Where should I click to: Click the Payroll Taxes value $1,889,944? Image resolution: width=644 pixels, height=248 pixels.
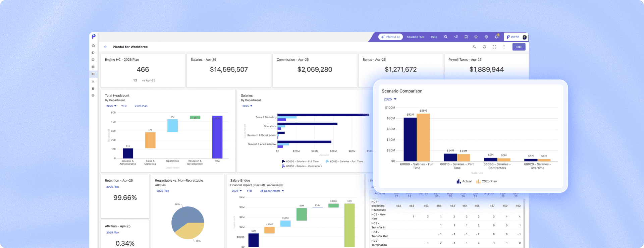tap(486, 69)
